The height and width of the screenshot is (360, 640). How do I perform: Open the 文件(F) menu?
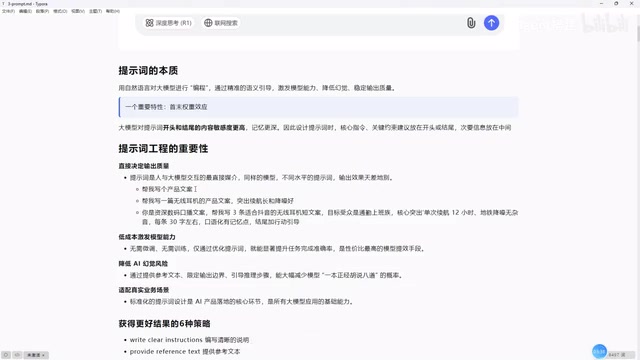pyautogui.click(x=8, y=11)
